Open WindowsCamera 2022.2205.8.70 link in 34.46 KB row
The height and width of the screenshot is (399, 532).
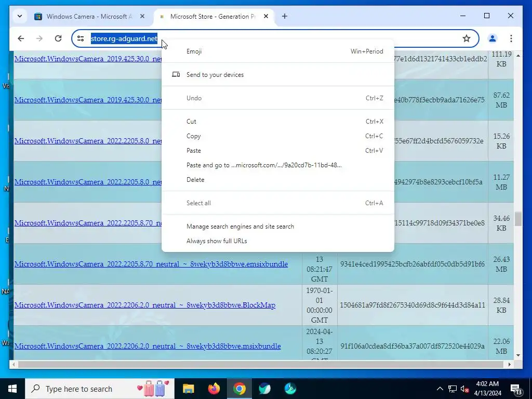pyautogui.click(x=88, y=223)
